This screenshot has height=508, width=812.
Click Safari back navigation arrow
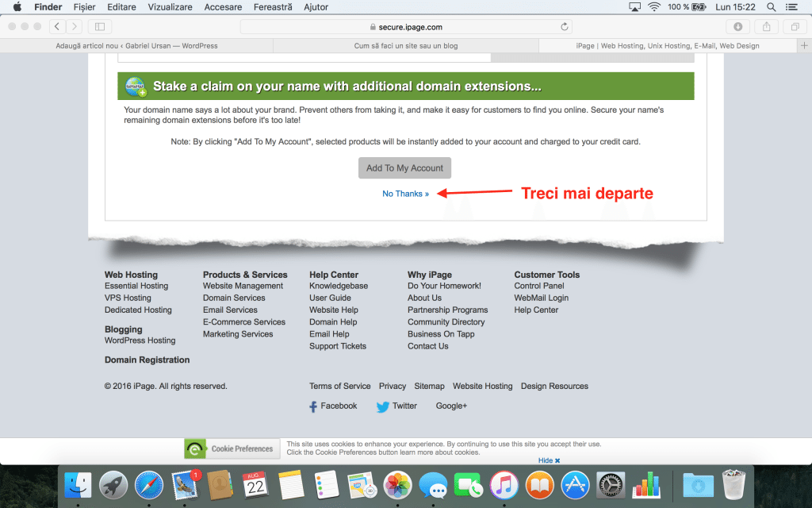(x=57, y=26)
